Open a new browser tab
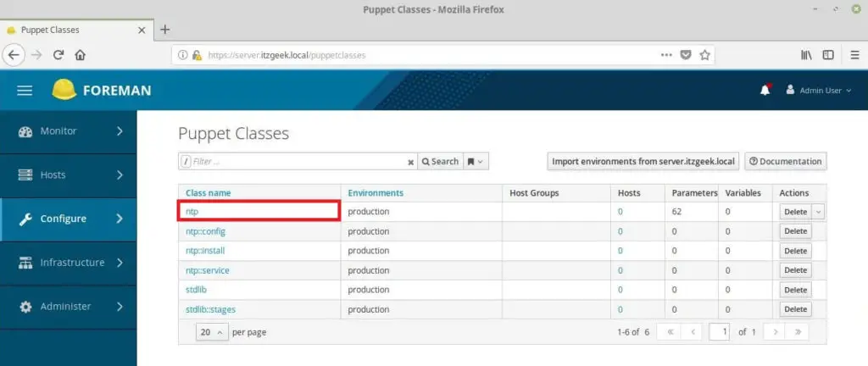This screenshot has width=868, height=366. (x=165, y=29)
